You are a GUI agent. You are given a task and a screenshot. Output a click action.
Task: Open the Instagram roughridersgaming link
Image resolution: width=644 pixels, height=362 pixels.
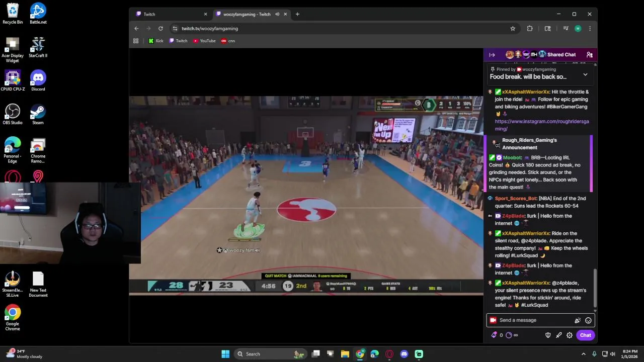(x=541, y=125)
